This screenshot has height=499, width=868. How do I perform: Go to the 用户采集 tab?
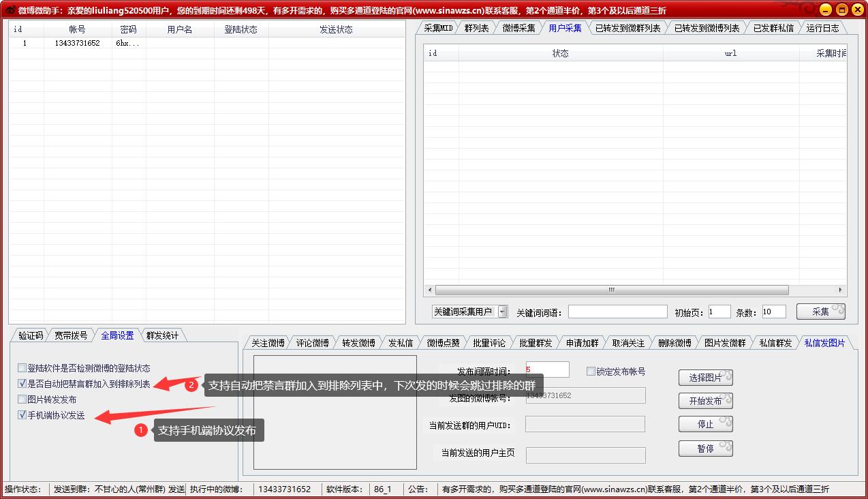(565, 28)
